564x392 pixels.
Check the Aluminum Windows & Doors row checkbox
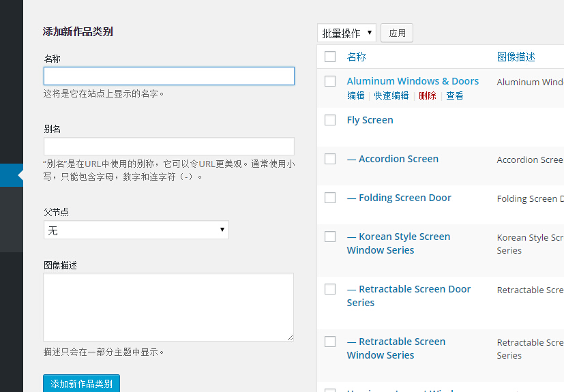(x=330, y=81)
